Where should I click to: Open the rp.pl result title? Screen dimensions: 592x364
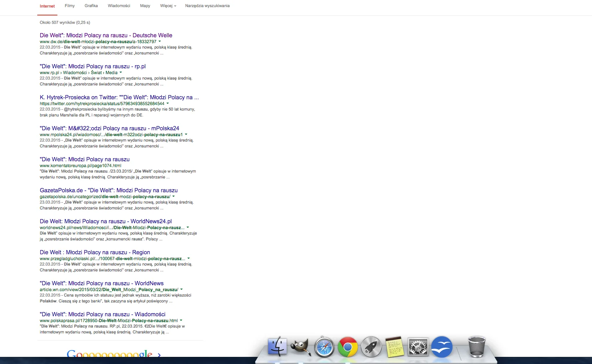pyautogui.click(x=93, y=66)
